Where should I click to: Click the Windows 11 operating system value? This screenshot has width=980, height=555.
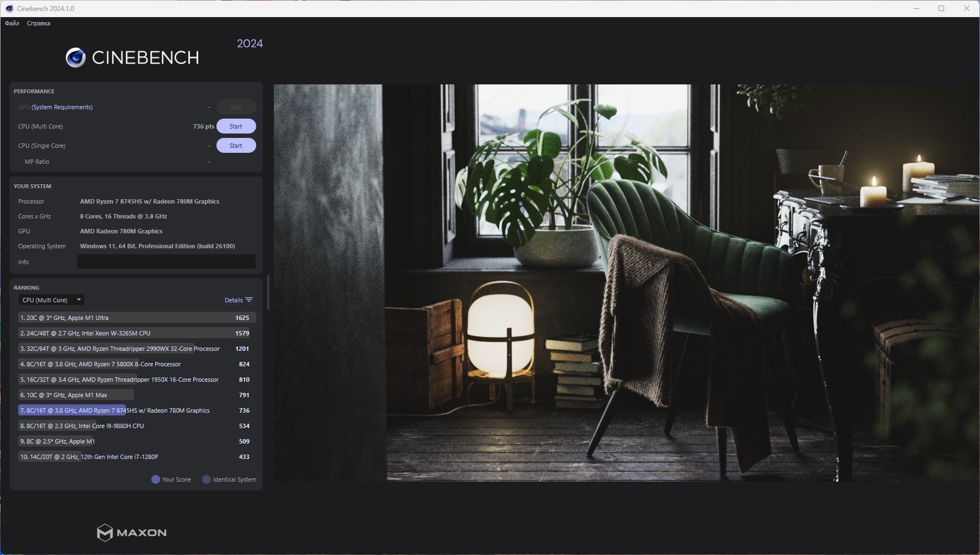coord(157,246)
